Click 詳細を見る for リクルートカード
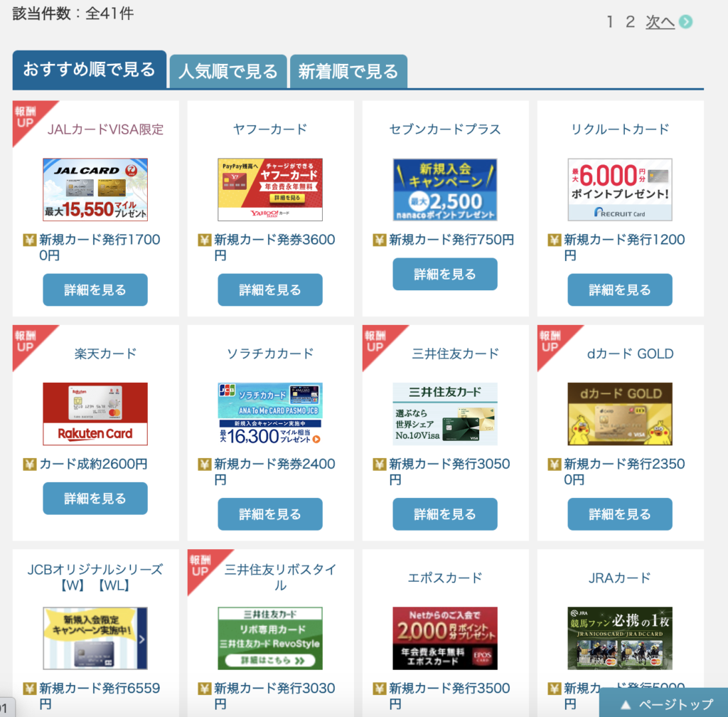The width and height of the screenshot is (728, 717). 620,290
